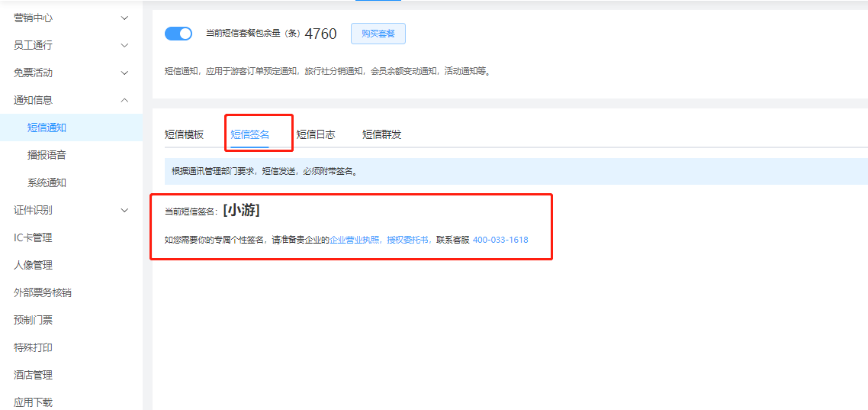
Task: Switch to the 短信签名 tab
Action: pos(249,134)
